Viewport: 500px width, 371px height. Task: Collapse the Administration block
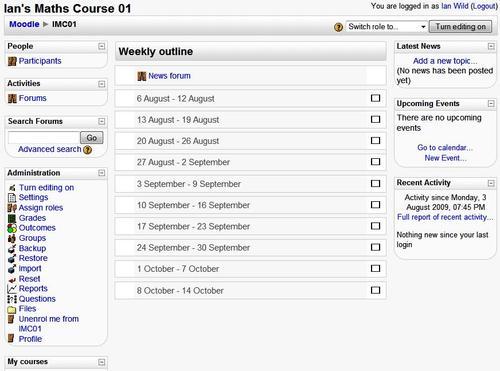coord(102,173)
